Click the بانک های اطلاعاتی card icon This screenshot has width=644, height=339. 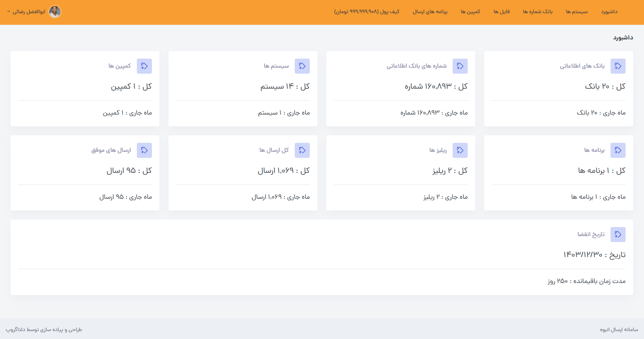(x=618, y=66)
